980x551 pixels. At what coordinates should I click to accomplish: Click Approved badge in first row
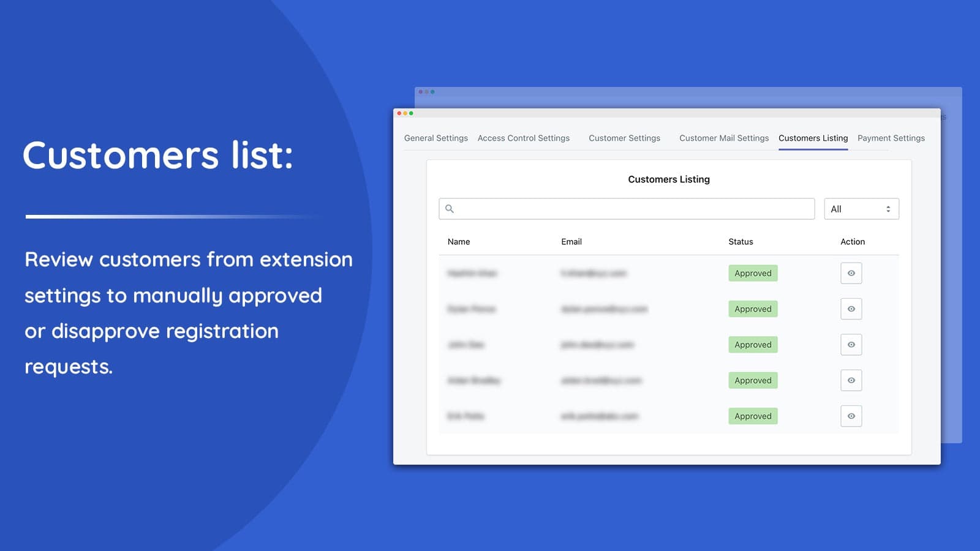(753, 273)
